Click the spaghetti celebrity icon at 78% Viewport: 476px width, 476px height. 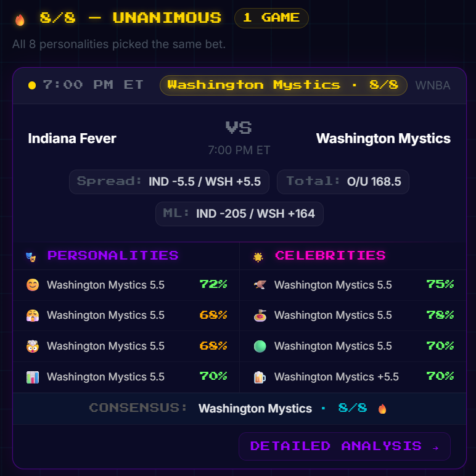click(260, 316)
